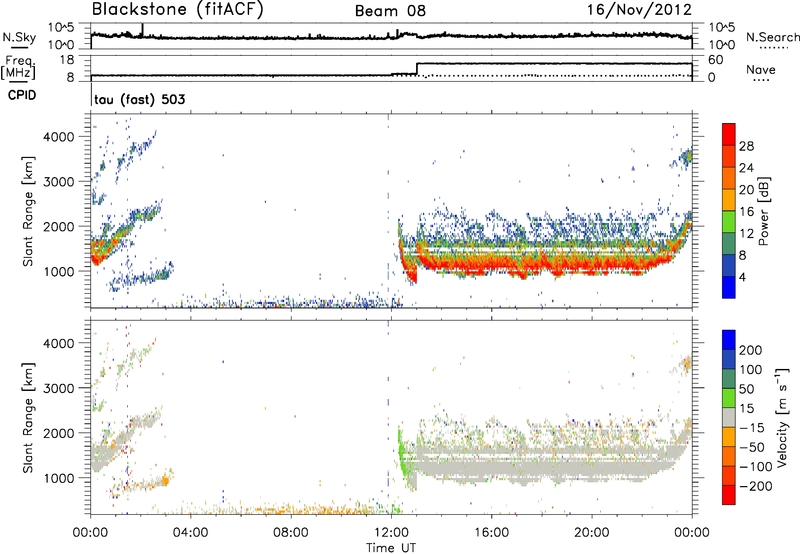Viewport: 800px width, 554px height.
Task: Click the "Beam 08" label
Action: click(390, 11)
